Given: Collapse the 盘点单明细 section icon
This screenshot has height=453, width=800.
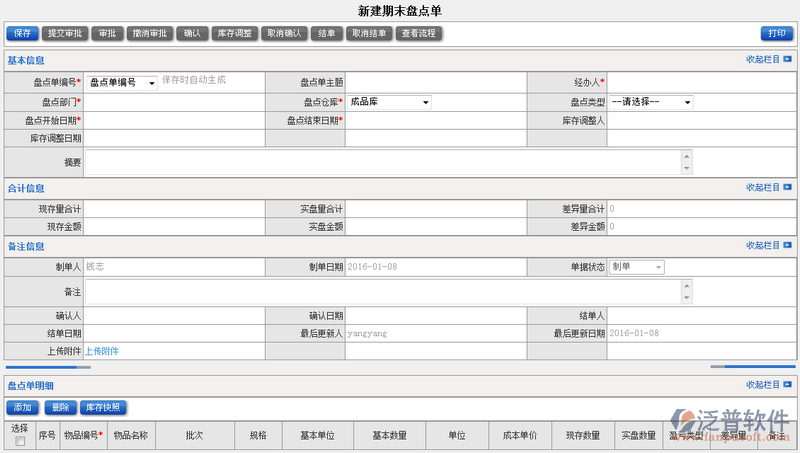Looking at the screenshot, I should click(x=788, y=385).
